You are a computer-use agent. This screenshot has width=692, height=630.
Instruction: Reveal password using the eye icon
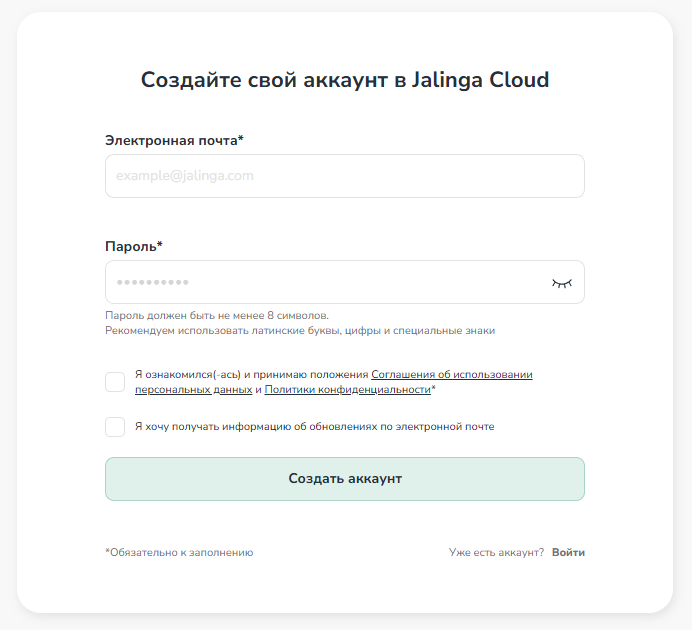point(562,283)
